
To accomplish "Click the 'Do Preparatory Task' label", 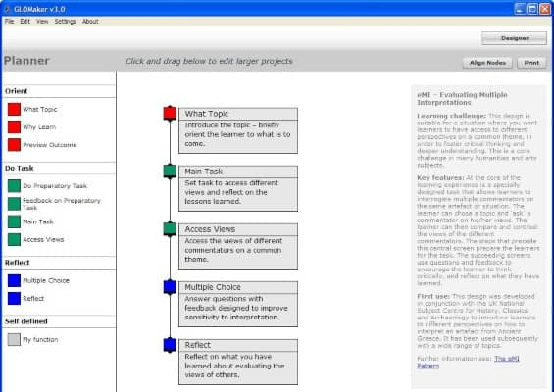I will pos(55,186).
